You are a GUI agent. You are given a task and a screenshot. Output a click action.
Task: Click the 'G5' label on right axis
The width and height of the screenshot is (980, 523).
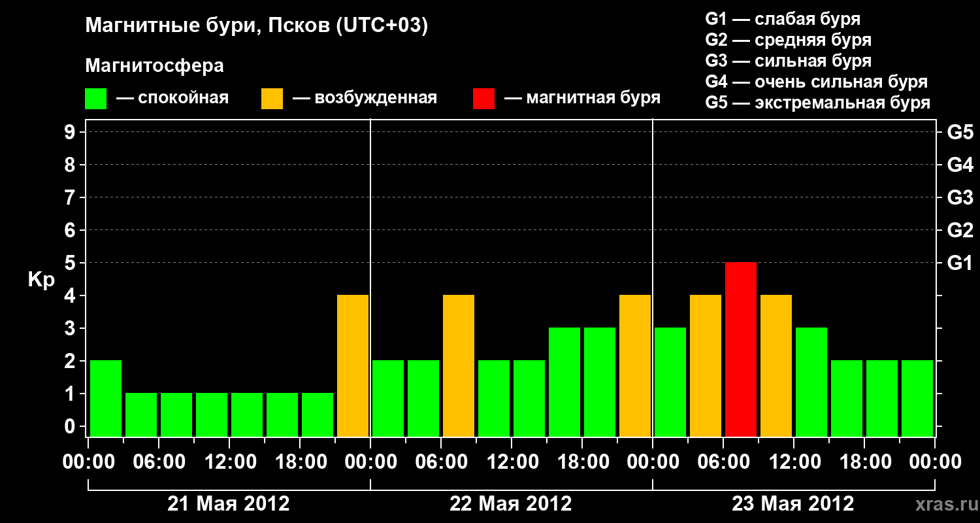click(x=960, y=132)
